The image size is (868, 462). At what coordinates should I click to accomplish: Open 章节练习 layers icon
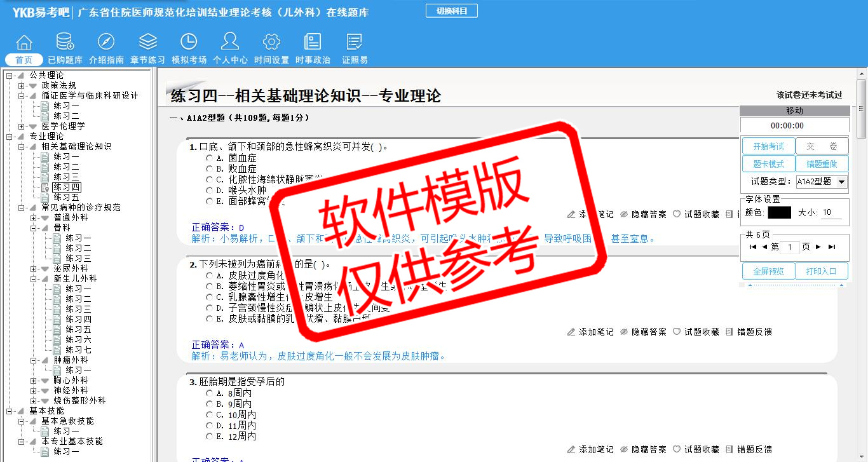tap(147, 43)
